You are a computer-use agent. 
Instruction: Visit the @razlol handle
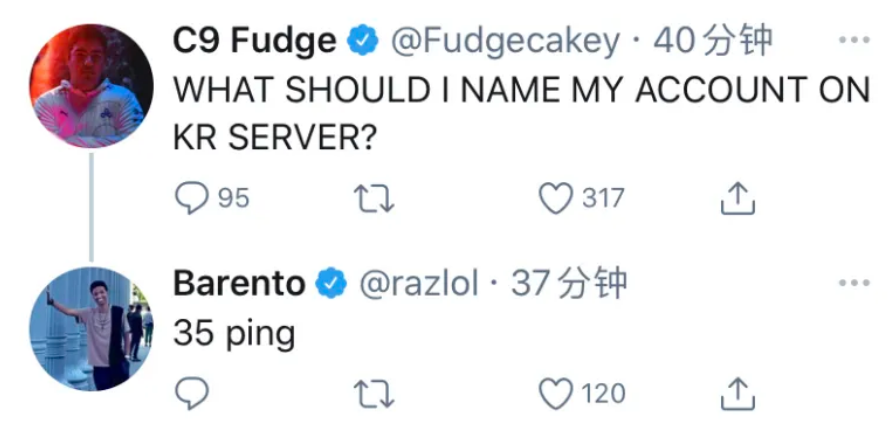pyautogui.click(x=418, y=283)
